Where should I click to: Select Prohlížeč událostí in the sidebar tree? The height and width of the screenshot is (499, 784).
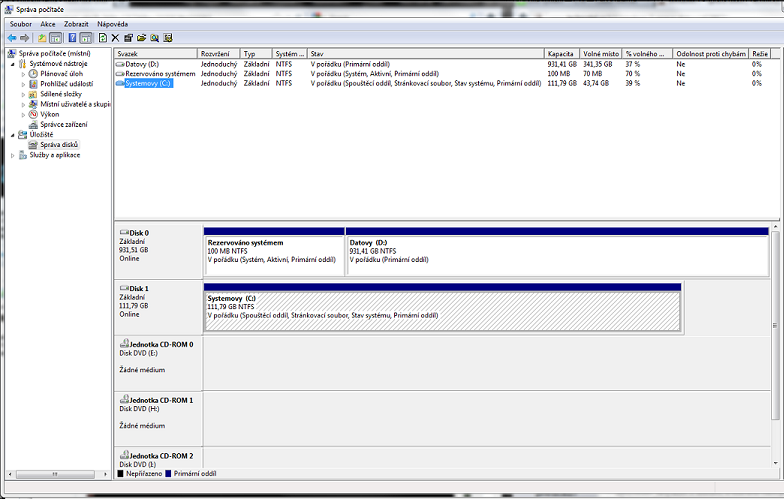pos(66,83)
